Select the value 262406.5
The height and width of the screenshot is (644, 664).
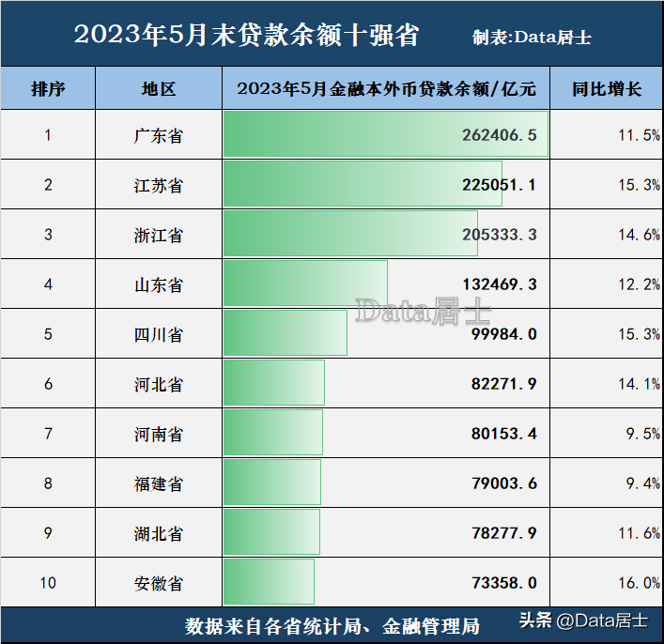coord(500,135)
